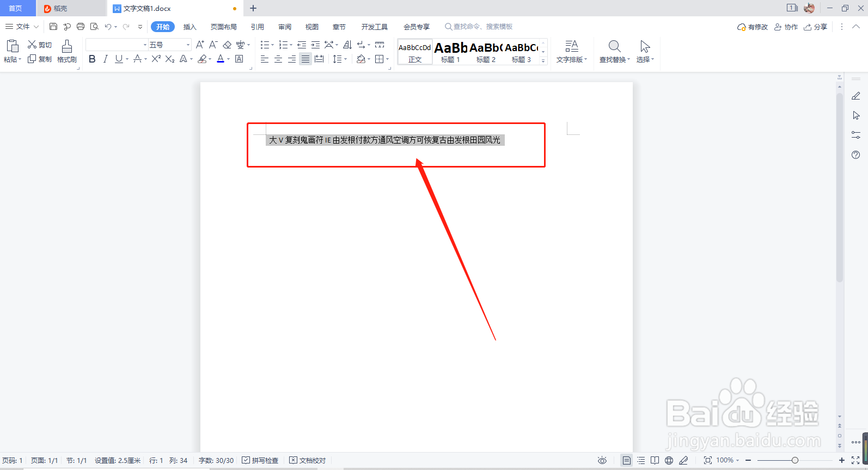Increase font size with A+ icon

tap(200, 45)
